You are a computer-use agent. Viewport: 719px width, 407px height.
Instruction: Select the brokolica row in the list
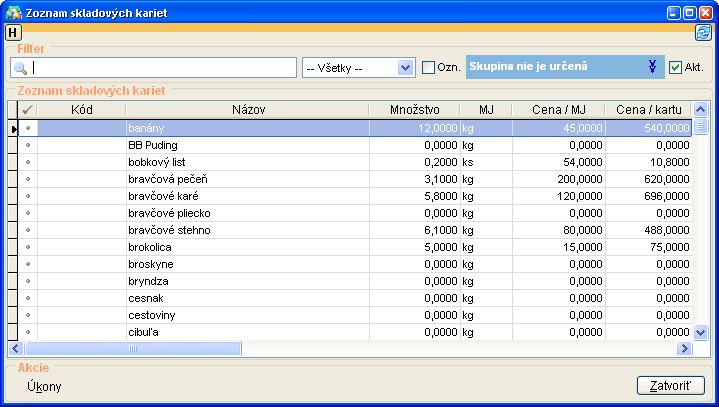tap(246, 247)
